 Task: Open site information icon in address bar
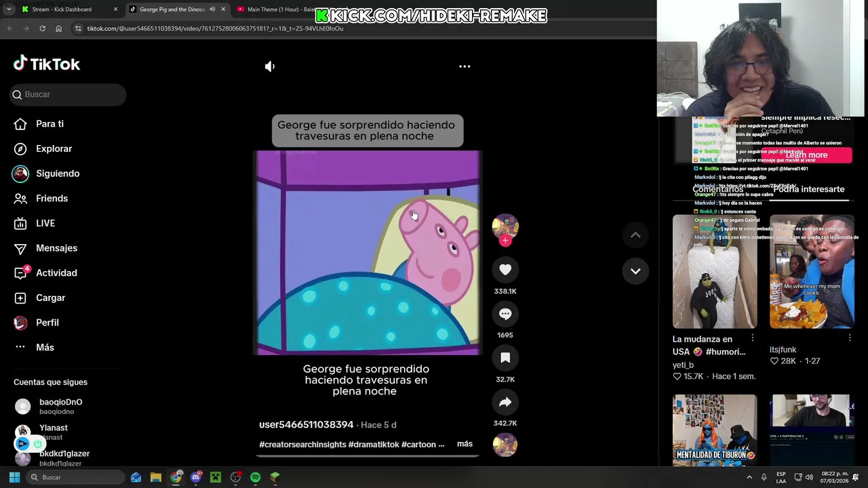coord(78,28)
